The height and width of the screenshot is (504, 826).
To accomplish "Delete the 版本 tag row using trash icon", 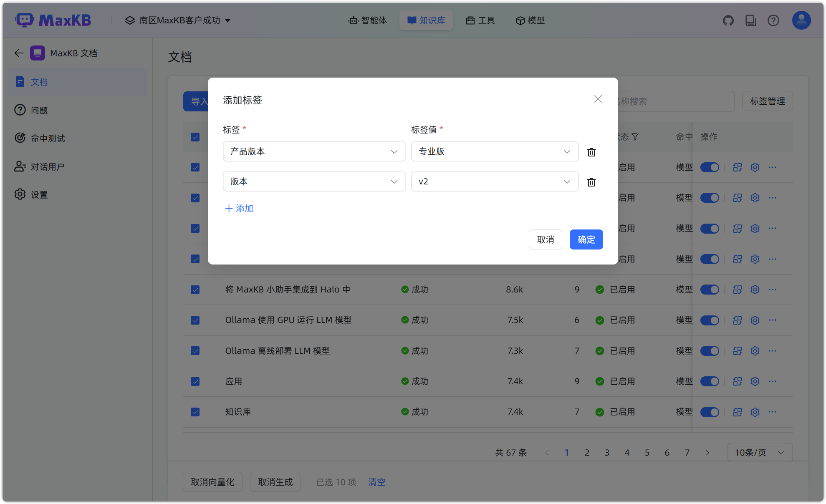I will tap(591, 182).
